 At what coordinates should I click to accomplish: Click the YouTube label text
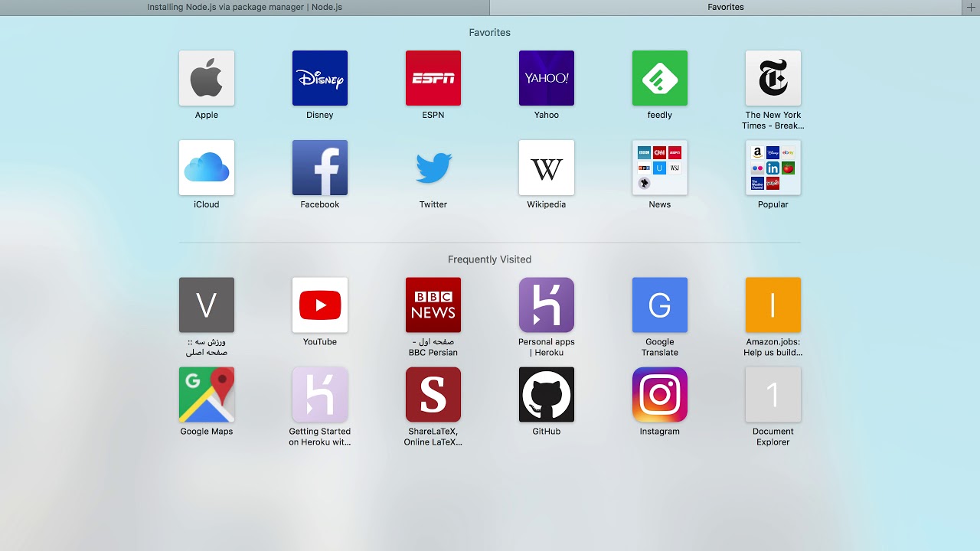(x=320, y=342)
